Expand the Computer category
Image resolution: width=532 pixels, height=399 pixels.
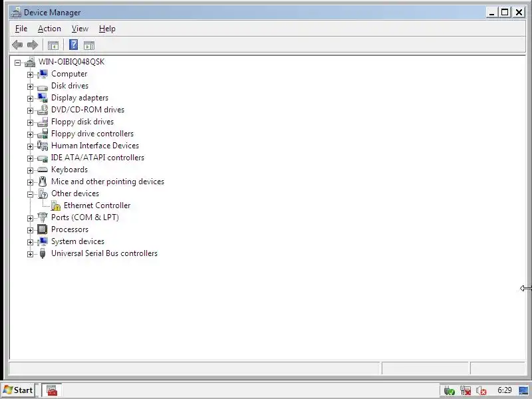(x=30, y=74)
